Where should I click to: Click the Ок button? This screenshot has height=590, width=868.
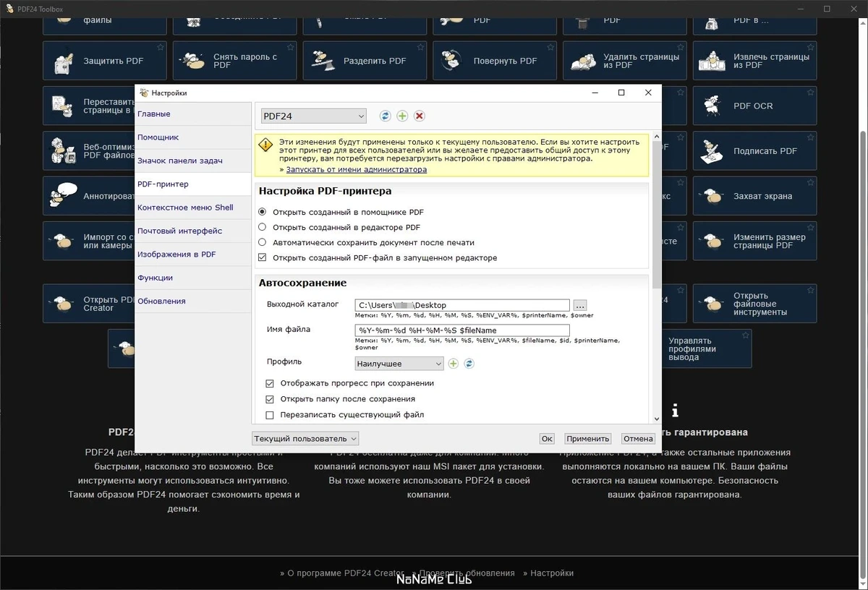click(x=547, y=439)
